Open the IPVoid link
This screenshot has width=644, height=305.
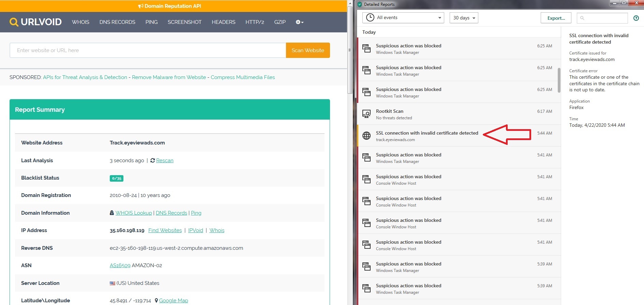click(196, 230)
